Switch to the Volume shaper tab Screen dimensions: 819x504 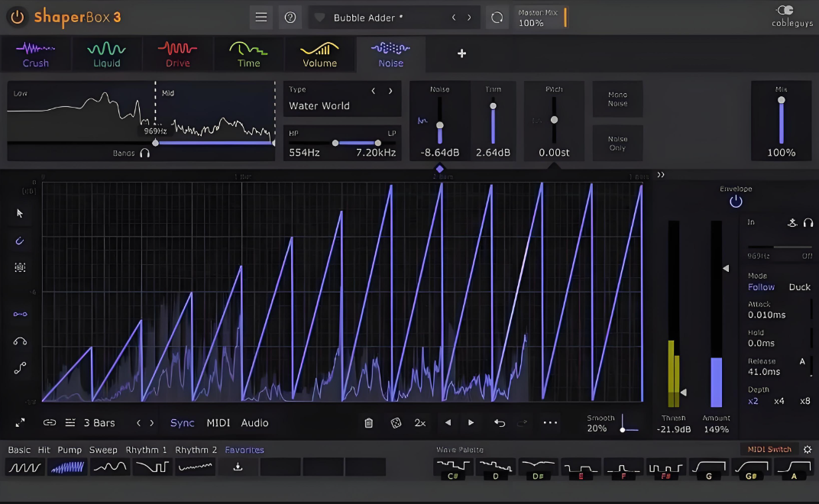[319, 54]
